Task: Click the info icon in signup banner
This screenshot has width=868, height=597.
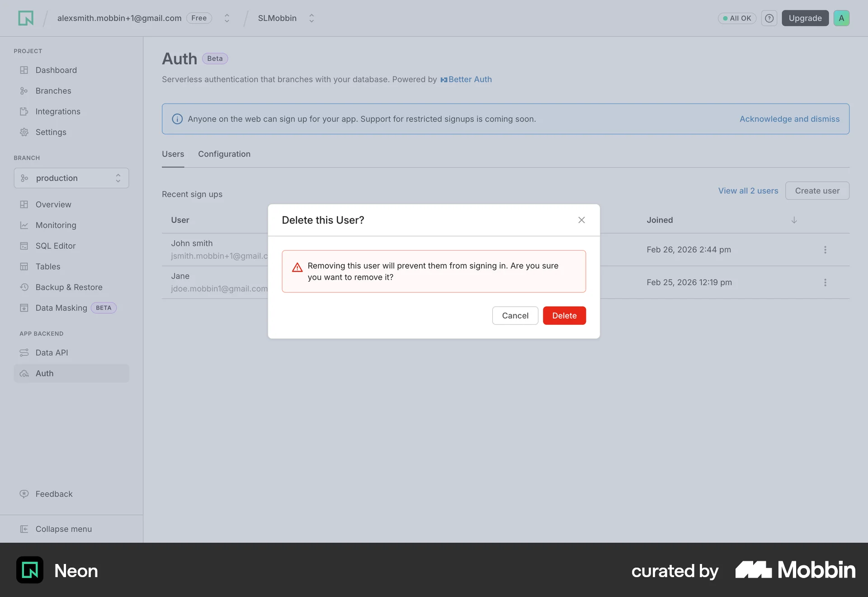Action: (x=177, y=119)
